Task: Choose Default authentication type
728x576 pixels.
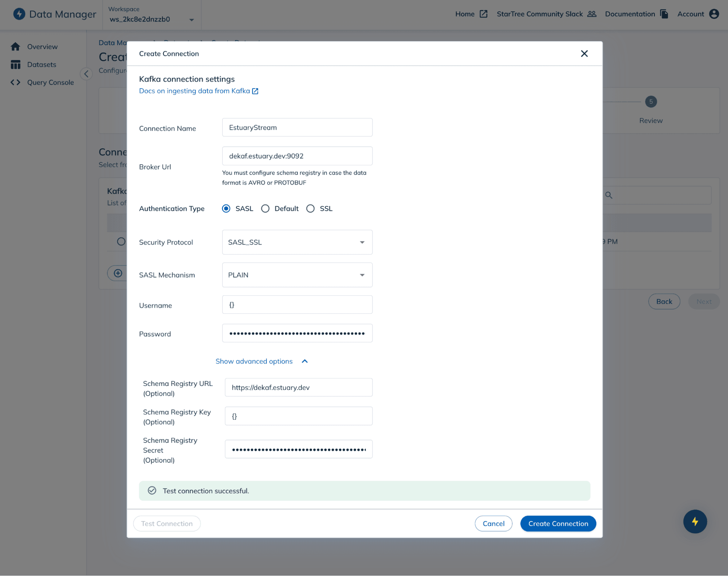Action: pos(265,208)
